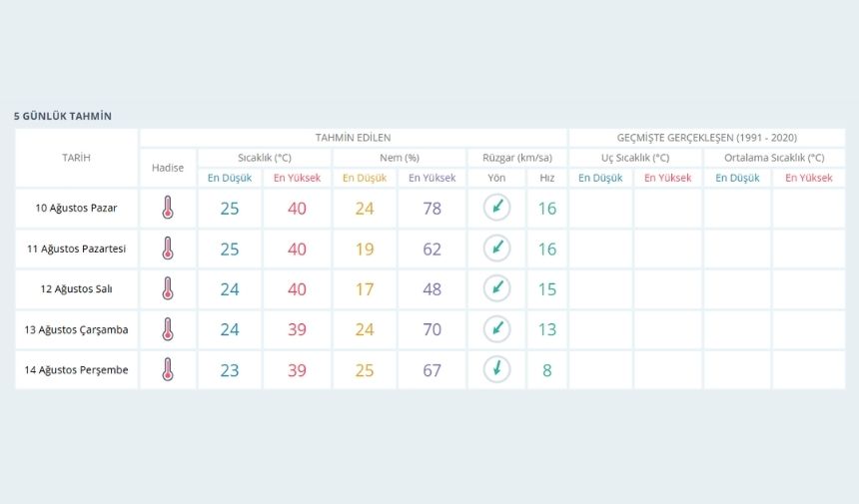The image size is (859, 504).
Task: Click wind direction arrow for 10 Ağustos
Action: [x=496, y=208]
